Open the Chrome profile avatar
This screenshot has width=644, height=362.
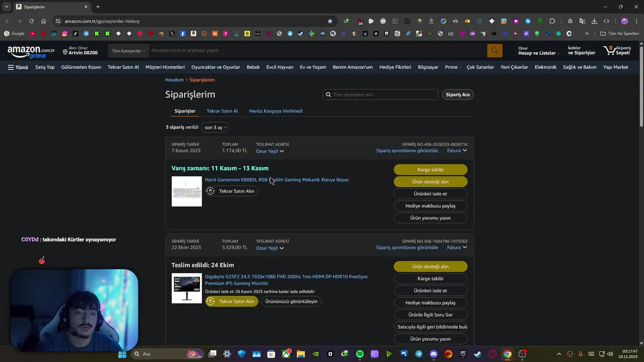624,21
